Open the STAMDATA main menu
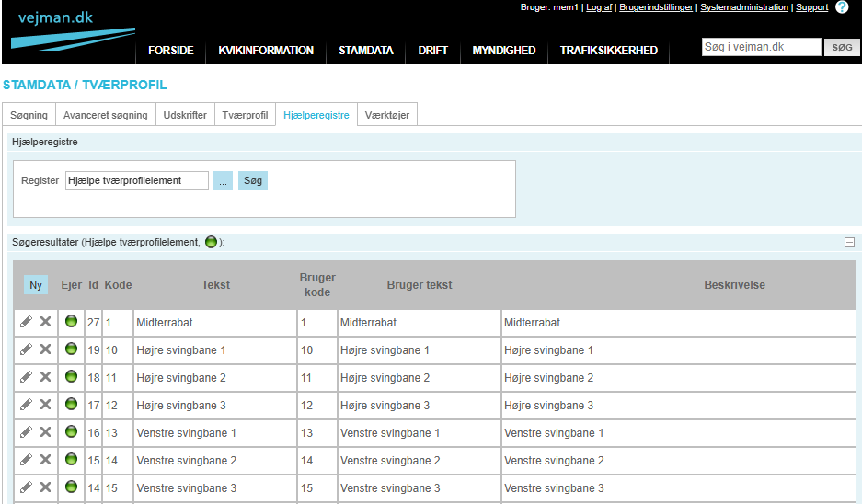 (366, 51)
